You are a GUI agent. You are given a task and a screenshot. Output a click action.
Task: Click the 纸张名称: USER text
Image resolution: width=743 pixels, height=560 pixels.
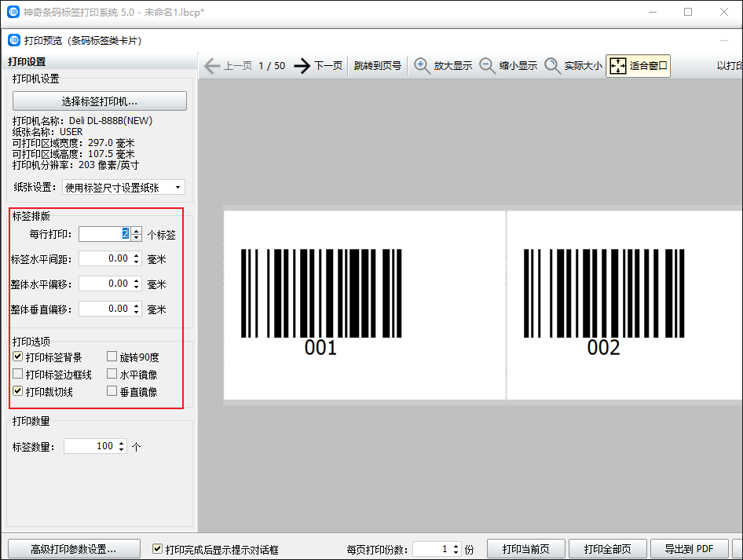(x=47, y=132)
